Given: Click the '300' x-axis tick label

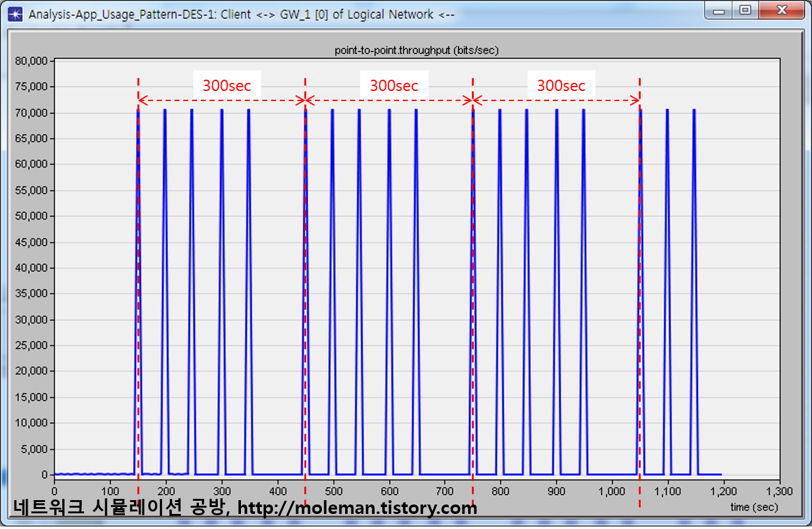Looking at the screenshot, I should click(x=222, y=491).
